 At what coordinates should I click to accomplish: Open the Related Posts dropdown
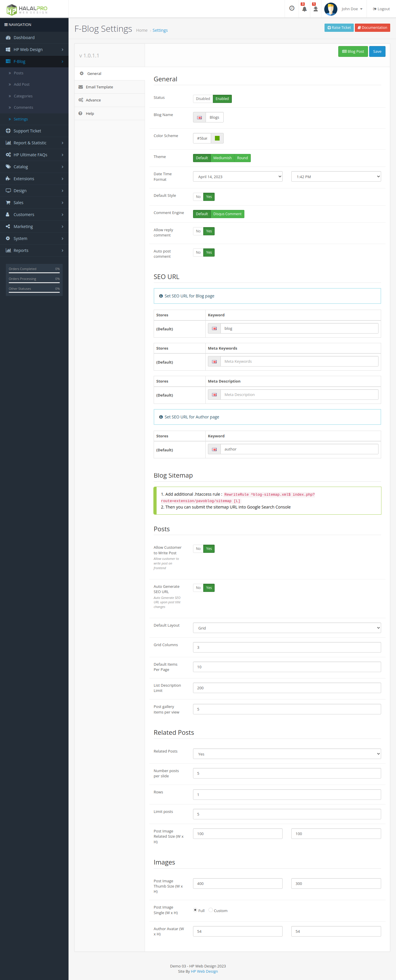tap(287, 754)
